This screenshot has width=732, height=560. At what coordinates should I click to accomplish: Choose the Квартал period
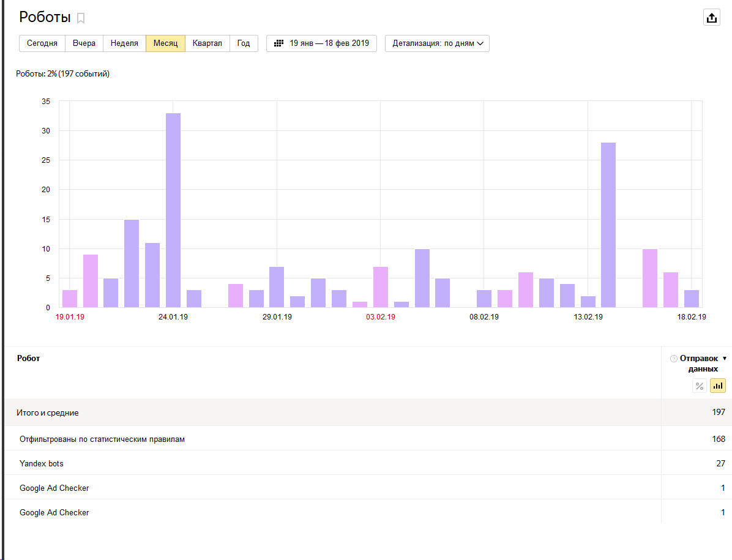coord(207,43)
